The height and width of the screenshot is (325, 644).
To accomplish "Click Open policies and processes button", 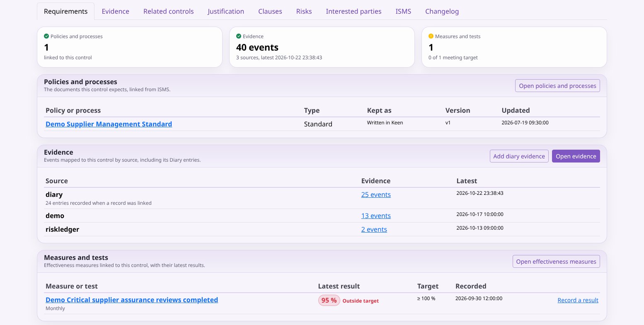I will coord(557,86).
